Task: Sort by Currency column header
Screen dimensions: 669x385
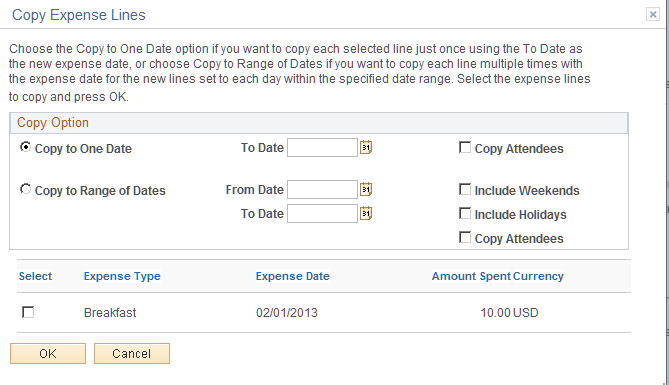Action: pos(538,276)
